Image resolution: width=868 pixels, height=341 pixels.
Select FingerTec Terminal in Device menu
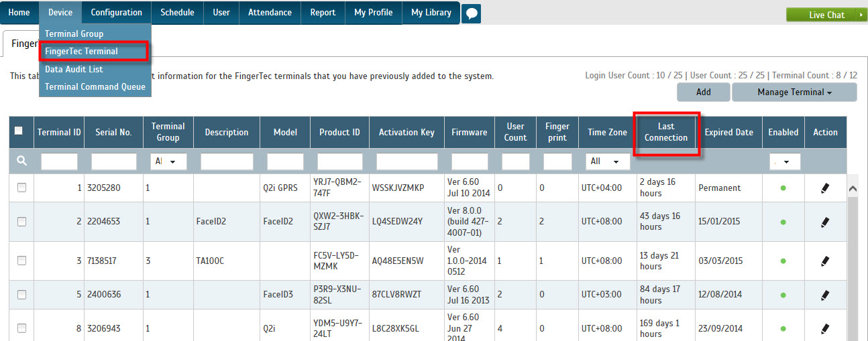95,52
